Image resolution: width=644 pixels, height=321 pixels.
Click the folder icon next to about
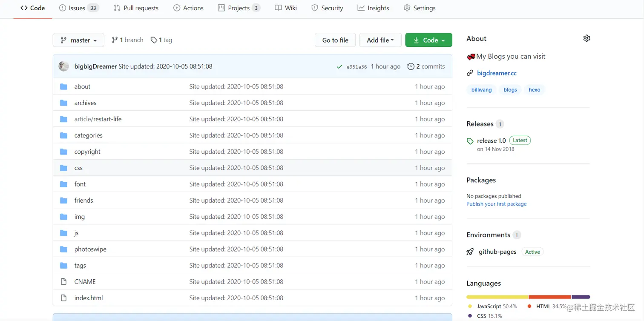(64, 86)
